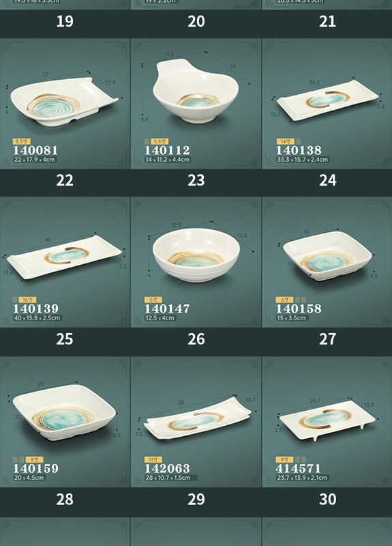Open the 140147 round bowl image
392x546 pixels.
pyautogui.click(x=196, y=255)
